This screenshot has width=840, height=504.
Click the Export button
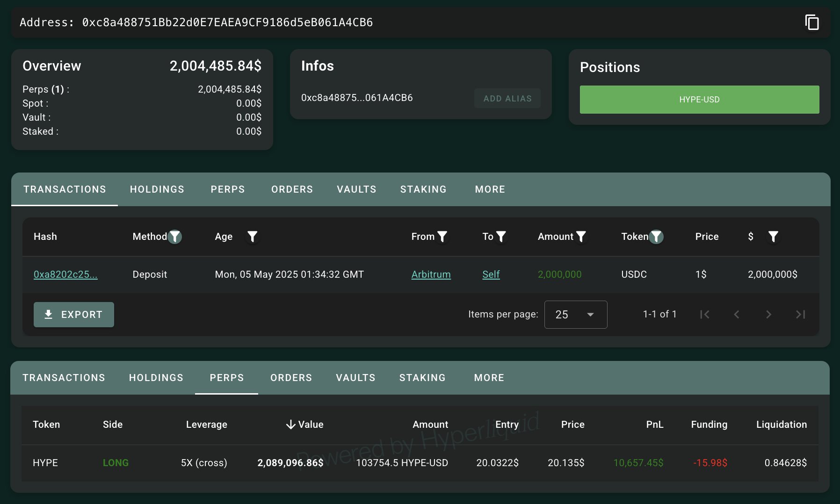click(x=74, y=315)
